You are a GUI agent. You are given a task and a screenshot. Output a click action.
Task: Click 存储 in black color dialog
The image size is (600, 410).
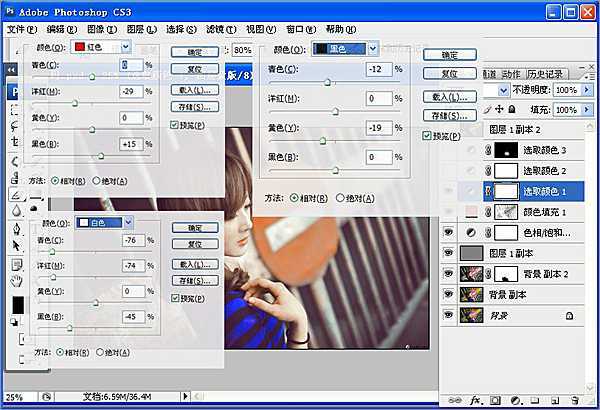coord(450,115)
